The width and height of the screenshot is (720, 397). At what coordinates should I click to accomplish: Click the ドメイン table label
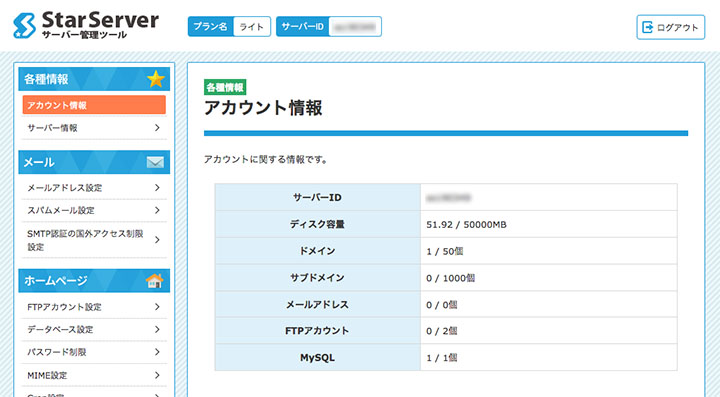coord(317,251)
